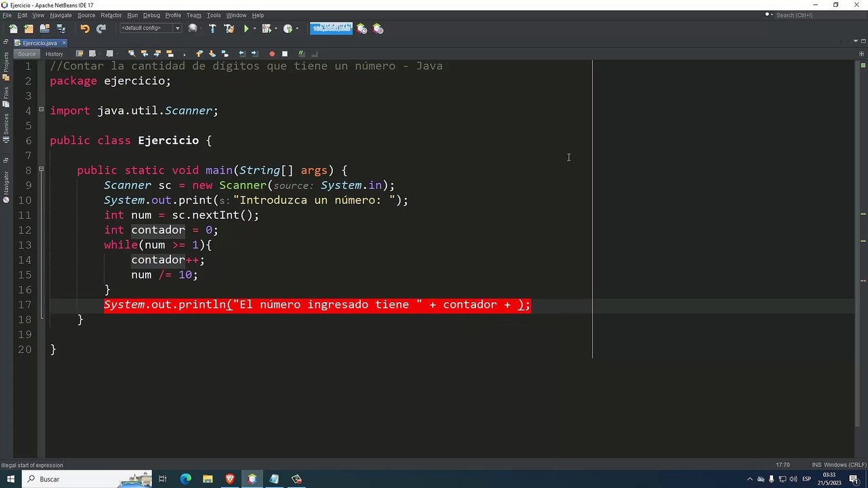Open the Edit menu
Viewport: 868px width, 488px height.
(x=22, y=15)
